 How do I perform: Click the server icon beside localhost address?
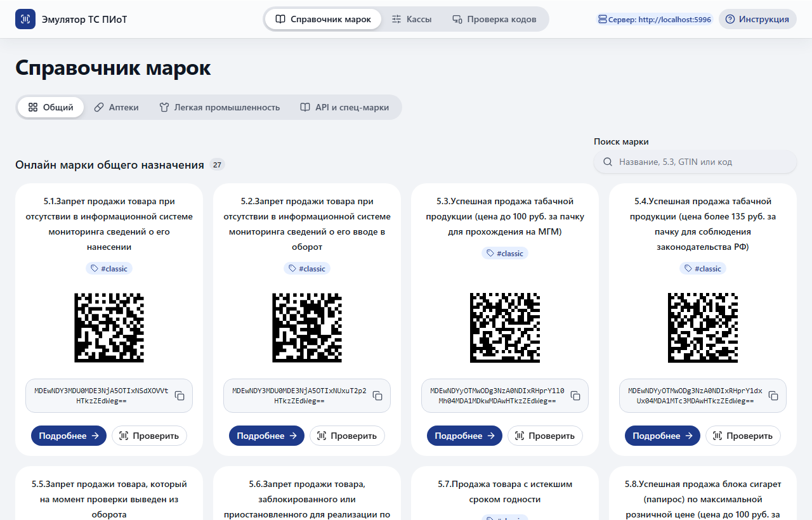coord(603,19)
